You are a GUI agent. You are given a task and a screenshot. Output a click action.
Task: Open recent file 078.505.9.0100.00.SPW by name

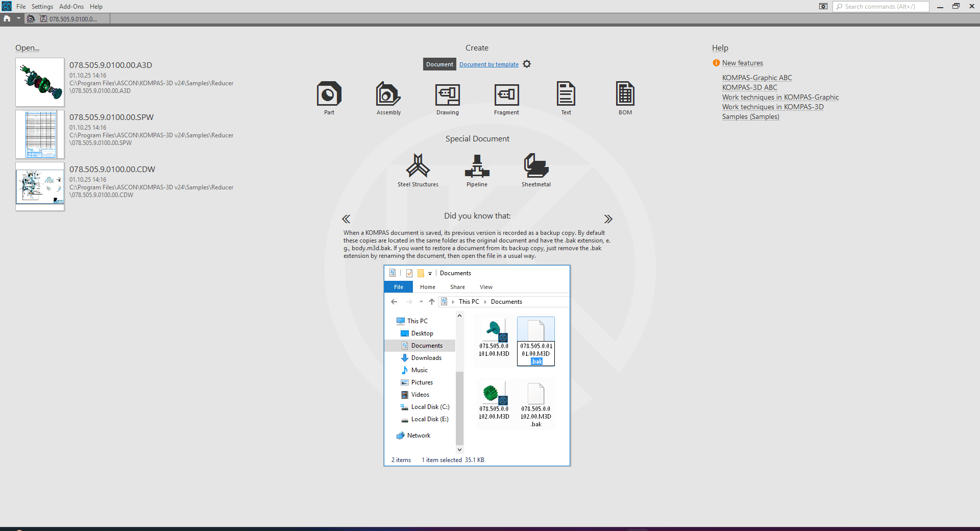point(111,117)
